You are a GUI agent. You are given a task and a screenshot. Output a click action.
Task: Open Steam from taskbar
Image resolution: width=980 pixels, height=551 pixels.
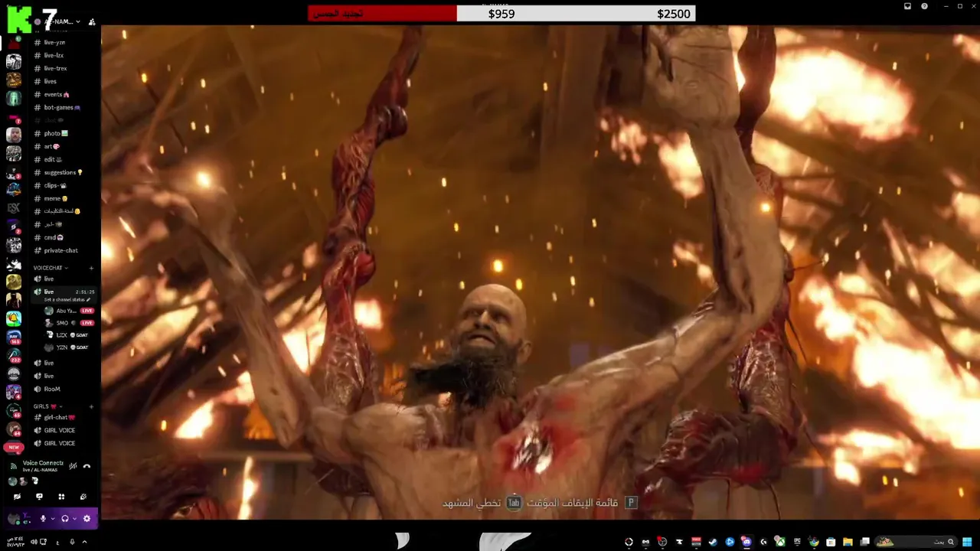coord(713,542)
